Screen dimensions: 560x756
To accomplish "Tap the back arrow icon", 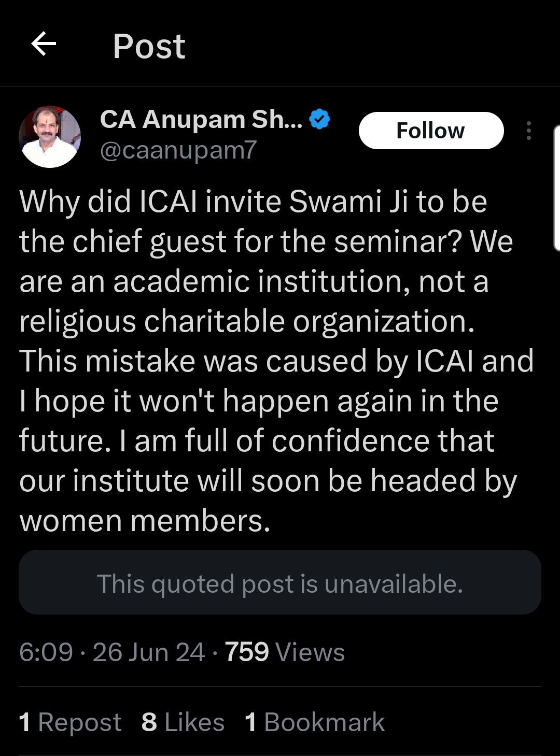I will [x=44, y=44].
